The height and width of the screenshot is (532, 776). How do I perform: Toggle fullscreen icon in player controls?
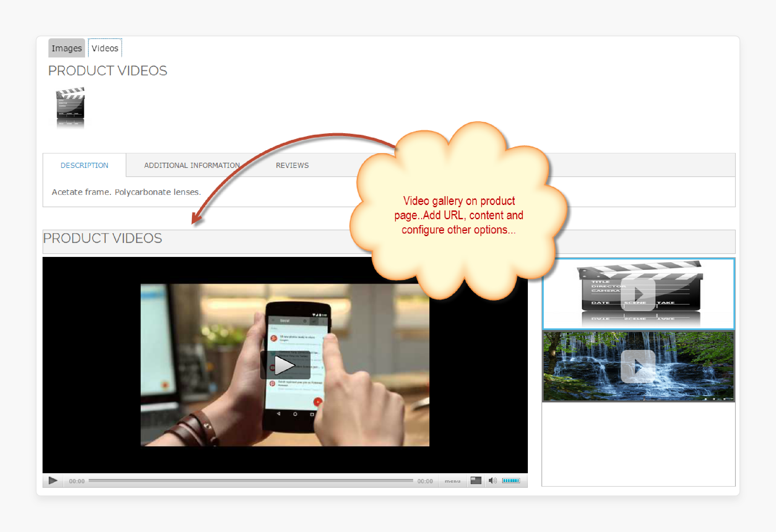pyautogui.click(x=476, y=481)
